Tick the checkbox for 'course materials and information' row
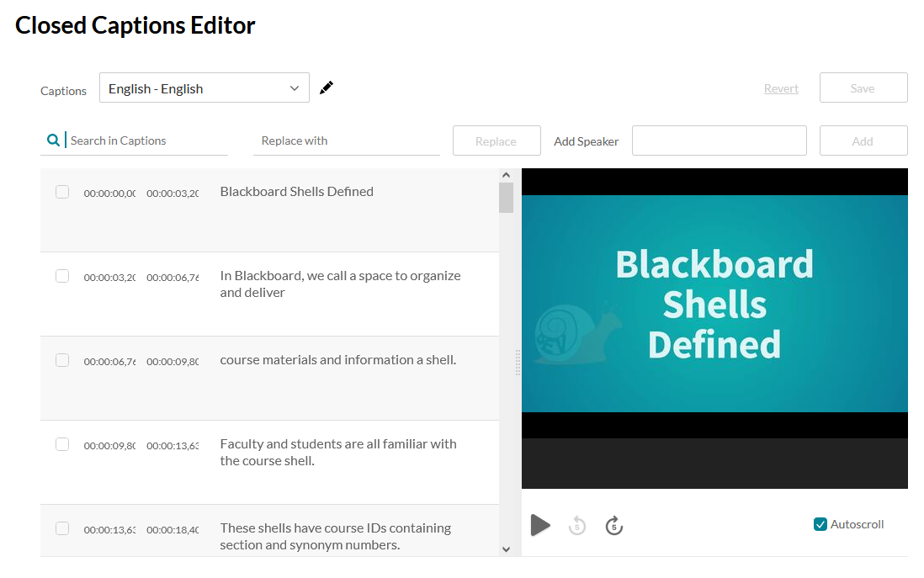Screen dimensions: 924x578 coord(62,360)
